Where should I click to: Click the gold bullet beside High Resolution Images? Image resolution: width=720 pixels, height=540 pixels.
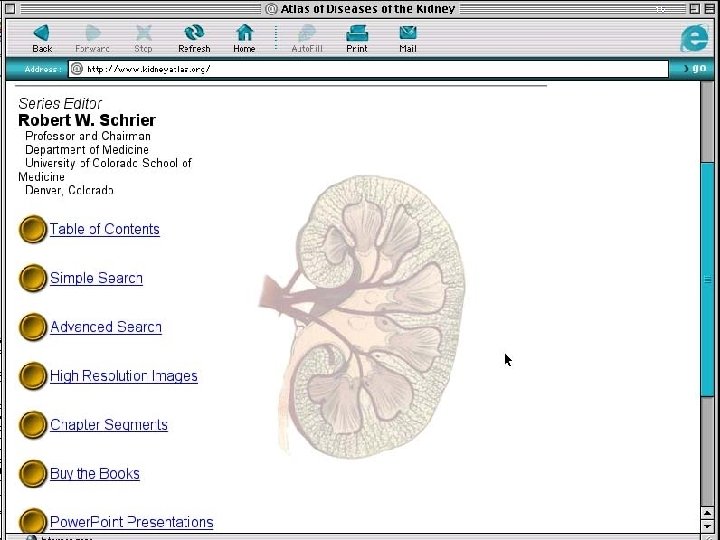(x=33, y=376)
